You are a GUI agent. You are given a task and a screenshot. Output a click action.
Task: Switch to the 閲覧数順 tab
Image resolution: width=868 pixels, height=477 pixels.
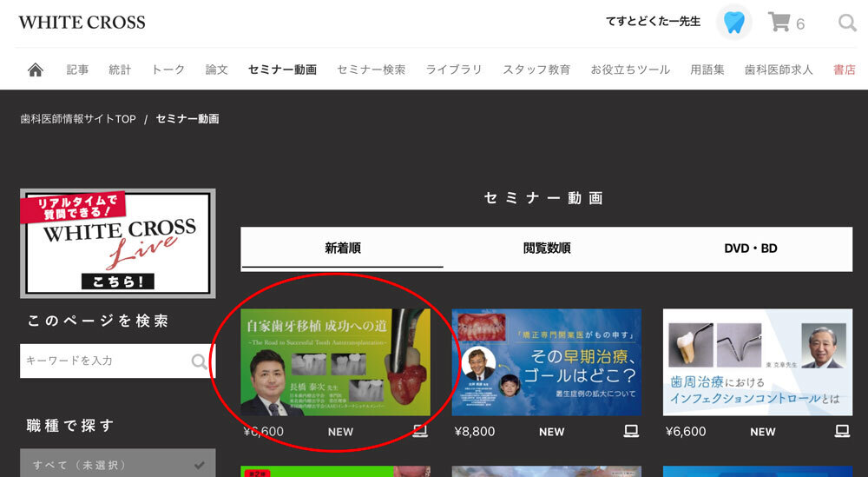(547, 248)
